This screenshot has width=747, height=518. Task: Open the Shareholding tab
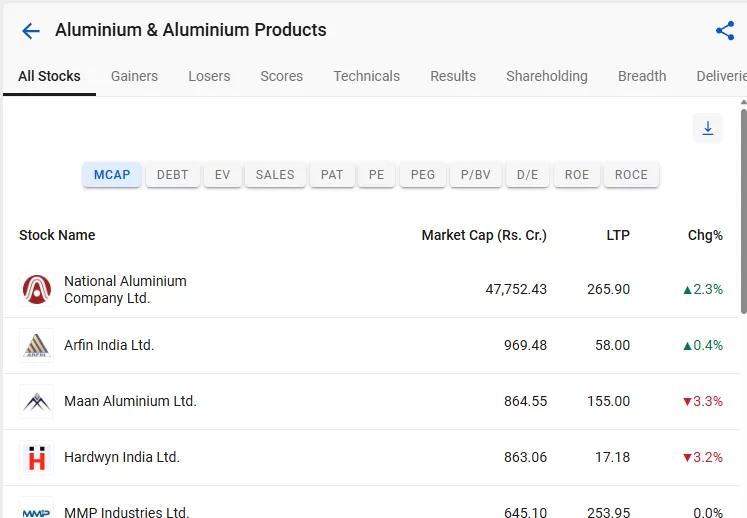pyautogui.click(x=547, y=76)
